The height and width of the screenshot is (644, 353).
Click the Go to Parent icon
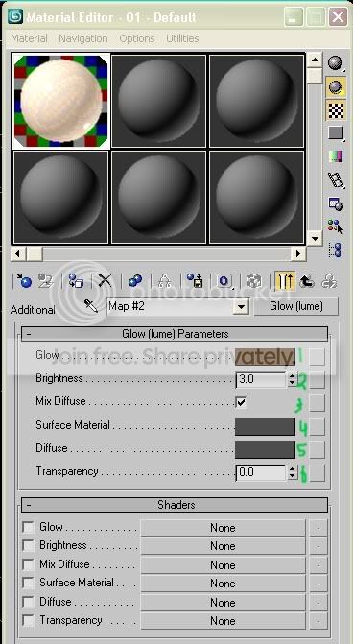[307, 281]
